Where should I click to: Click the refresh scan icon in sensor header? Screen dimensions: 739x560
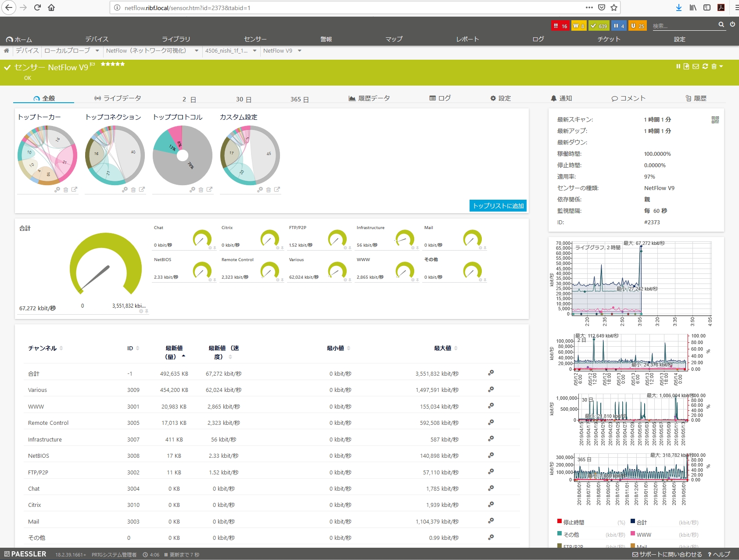click(705, 66)
